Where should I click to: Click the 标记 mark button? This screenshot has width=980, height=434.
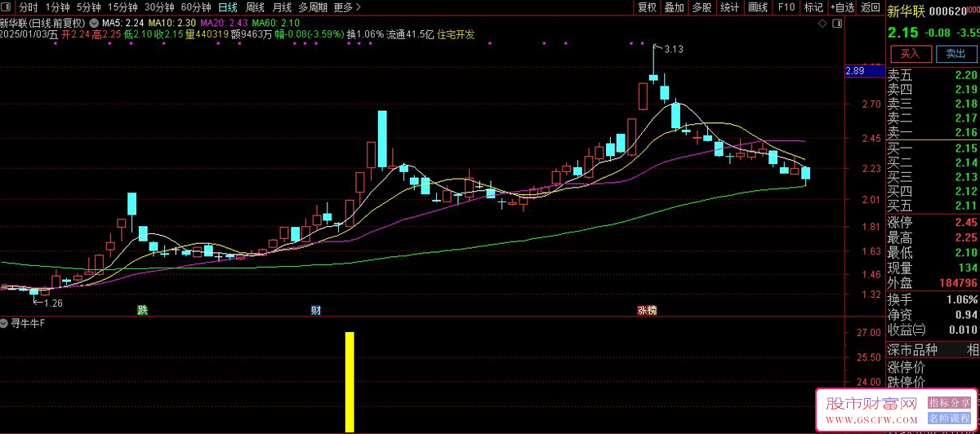813,7
